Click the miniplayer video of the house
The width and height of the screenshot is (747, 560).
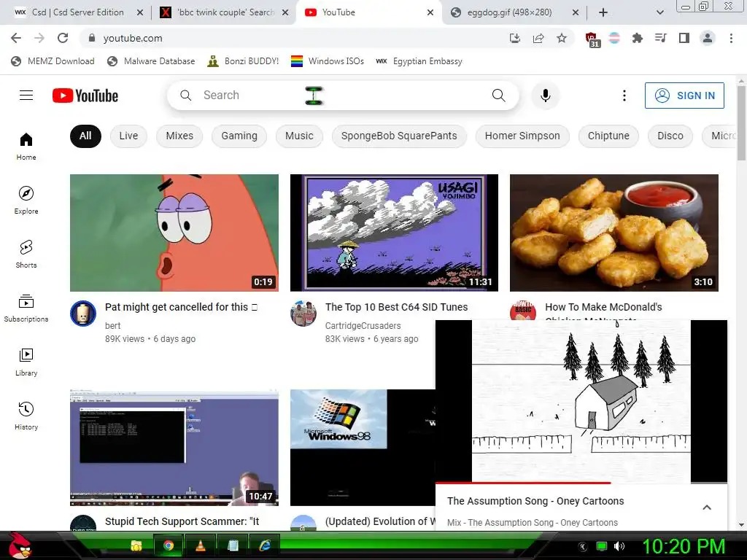coord(581,402)
